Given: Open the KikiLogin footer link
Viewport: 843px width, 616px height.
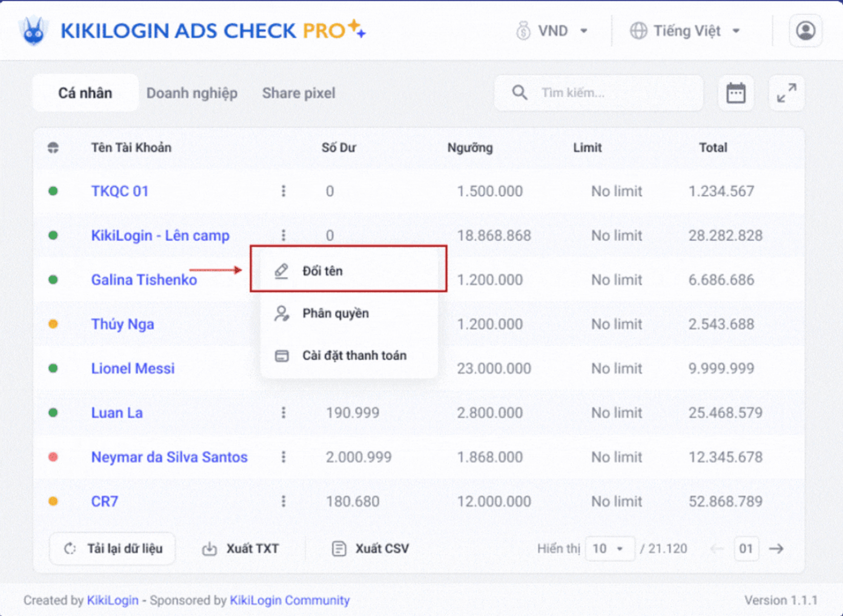Looking at the screenshot, I should pos(113,600).
